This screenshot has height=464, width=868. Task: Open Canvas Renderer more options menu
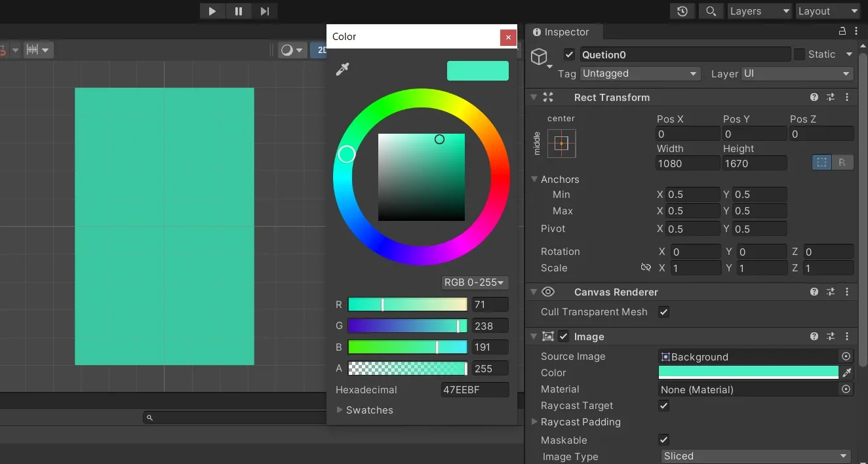847,292
